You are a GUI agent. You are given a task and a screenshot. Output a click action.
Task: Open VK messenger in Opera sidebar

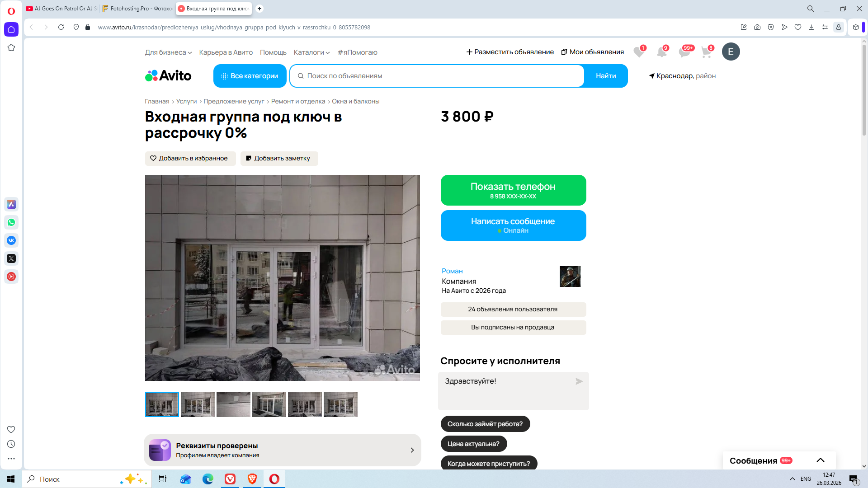point(11,240)
